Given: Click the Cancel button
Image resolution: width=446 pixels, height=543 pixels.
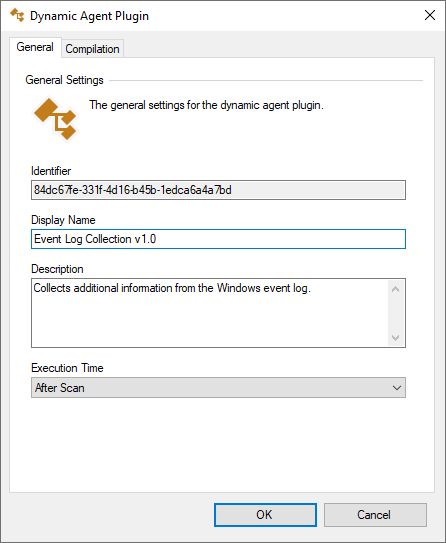Looking at the screenshot, I should coord(375,515).
